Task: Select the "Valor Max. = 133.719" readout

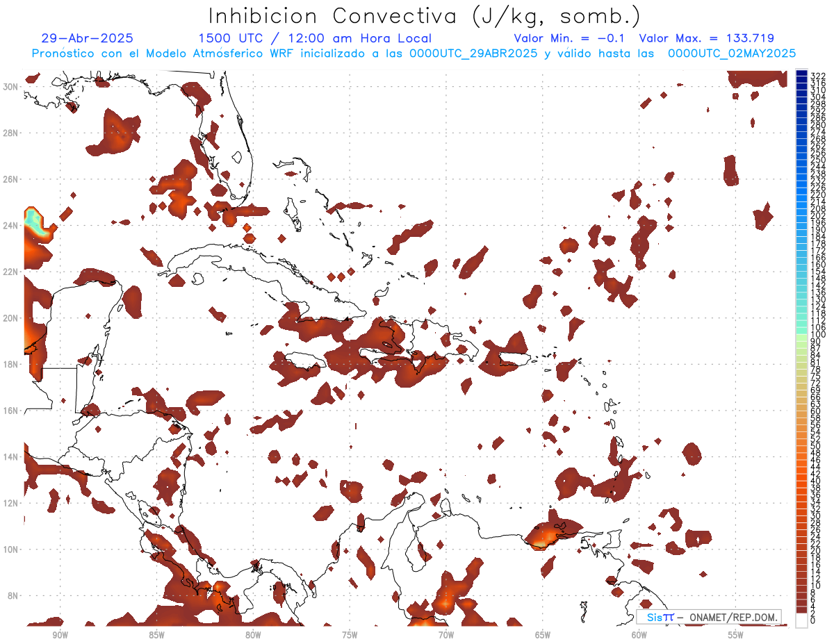Action: pos(706,38)
